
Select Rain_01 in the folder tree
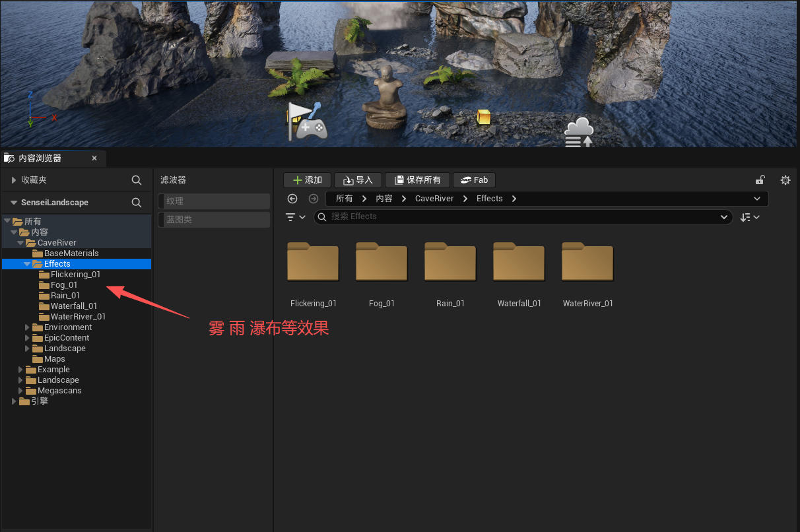(x=65, y=296)
